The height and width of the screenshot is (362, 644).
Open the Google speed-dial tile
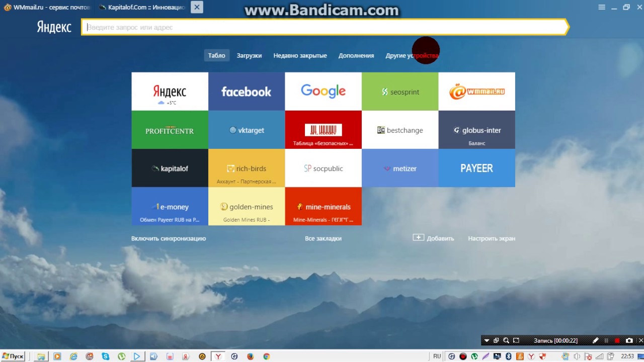323,92
